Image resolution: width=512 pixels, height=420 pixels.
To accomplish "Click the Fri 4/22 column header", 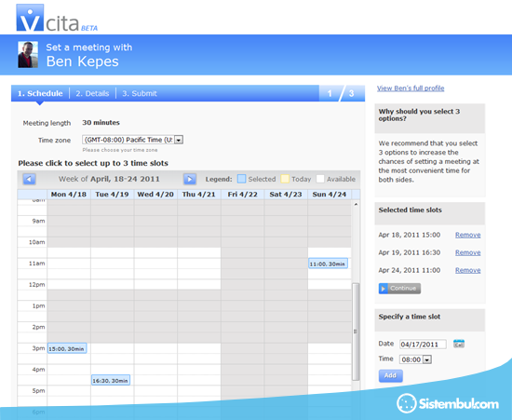I will click(x=242, y=195).
